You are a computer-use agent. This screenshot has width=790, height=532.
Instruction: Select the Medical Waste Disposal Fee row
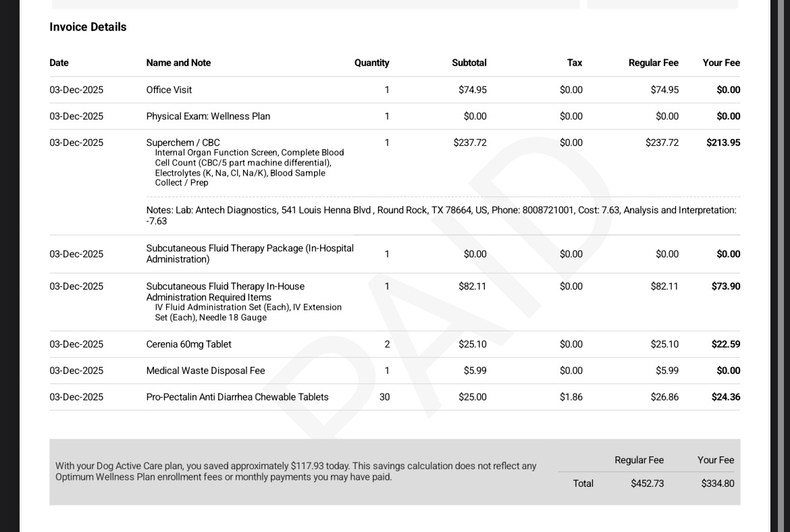click(x=205, y=371)
